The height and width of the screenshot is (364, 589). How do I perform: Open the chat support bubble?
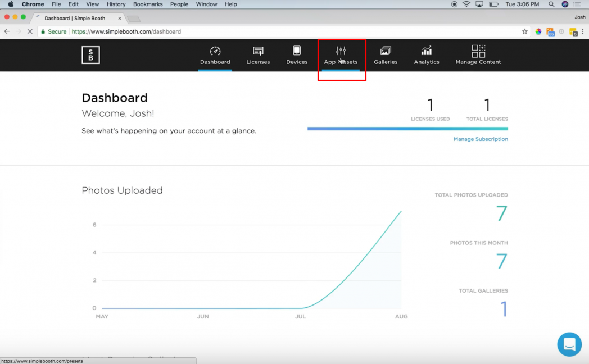point(569,344)
